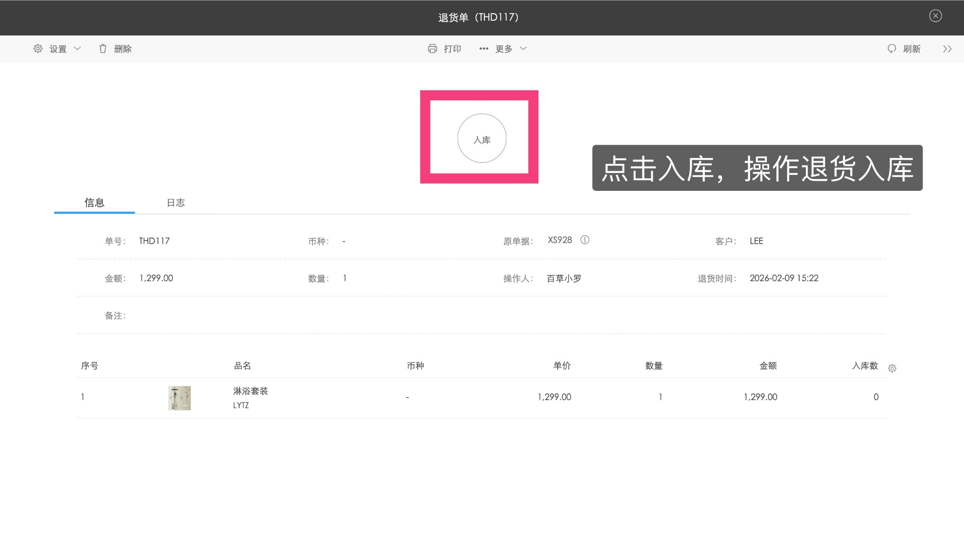
Task: Click the 淋浴套装 product thumbnail
Action: coord(179,398)
